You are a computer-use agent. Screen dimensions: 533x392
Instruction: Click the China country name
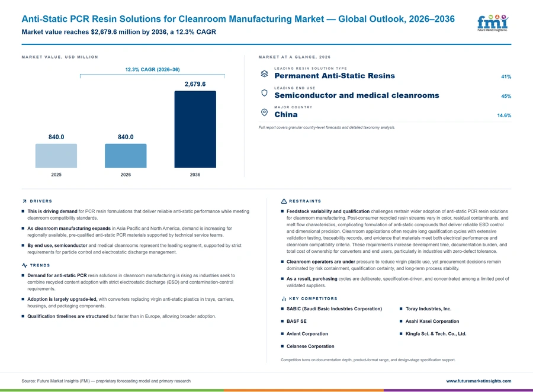(286, 114)
